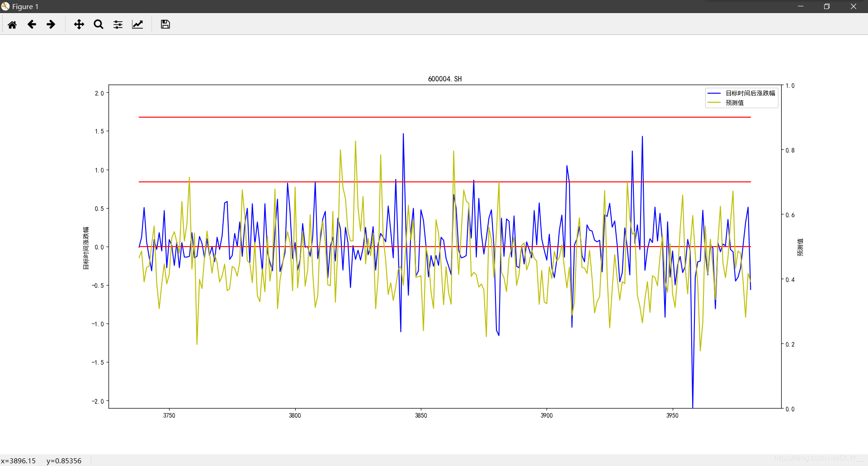Click left axis tick label 1.5
The width and height of the screenshot is (868, 466).
(x=99, y=131)
